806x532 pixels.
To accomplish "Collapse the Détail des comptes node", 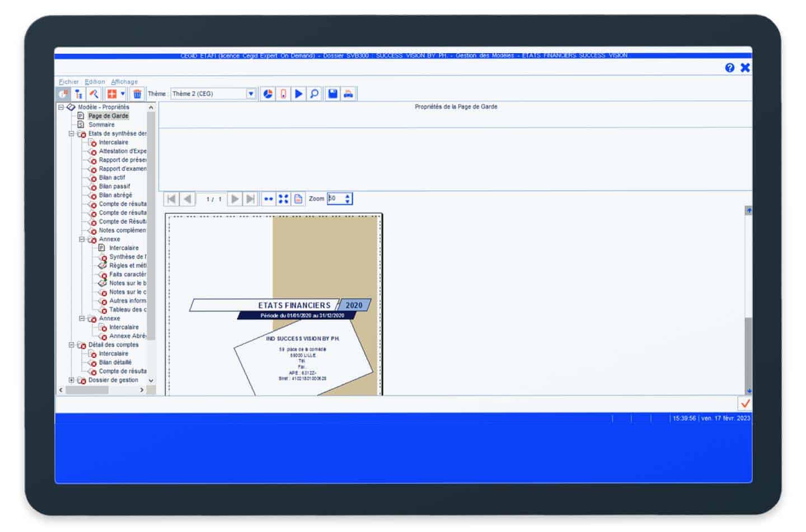I will click(x=72, y=345).
